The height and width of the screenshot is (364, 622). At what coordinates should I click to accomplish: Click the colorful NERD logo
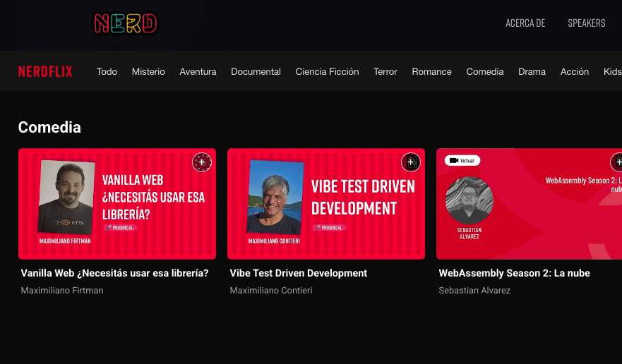point(126,23)
